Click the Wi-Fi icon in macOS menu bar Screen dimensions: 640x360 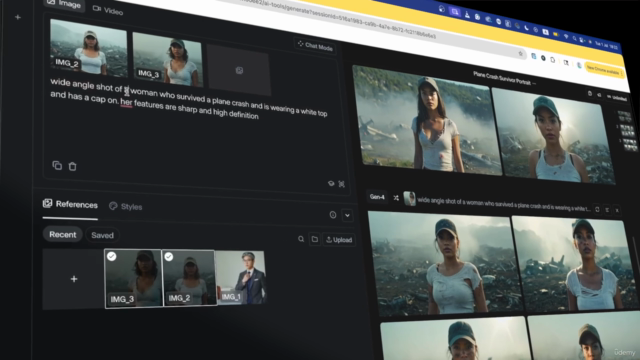coord(566,37)
